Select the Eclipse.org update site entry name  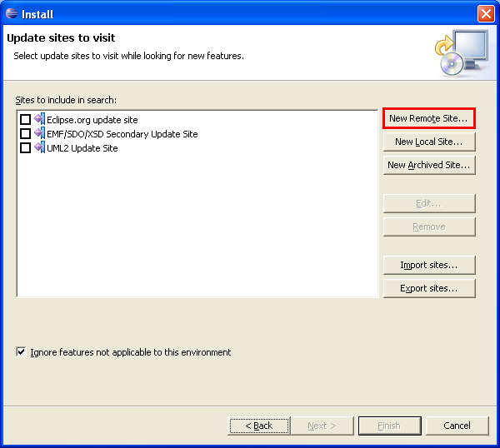[x=92, y=120]
